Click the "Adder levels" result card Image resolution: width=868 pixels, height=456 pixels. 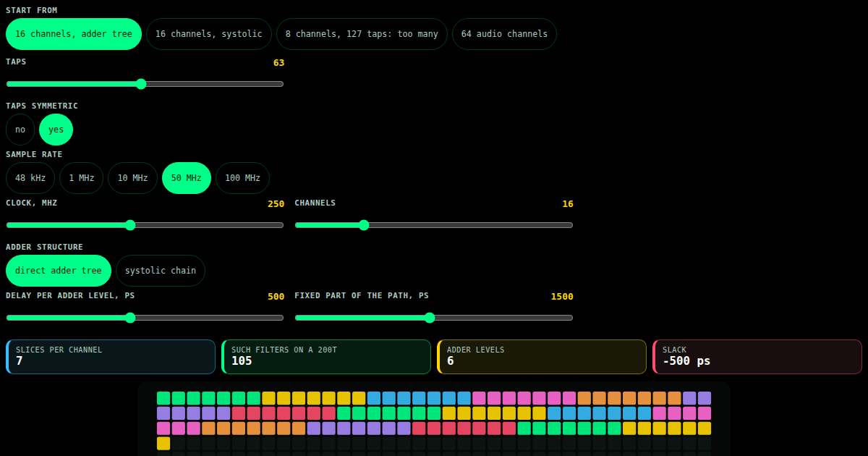point(542,357)
